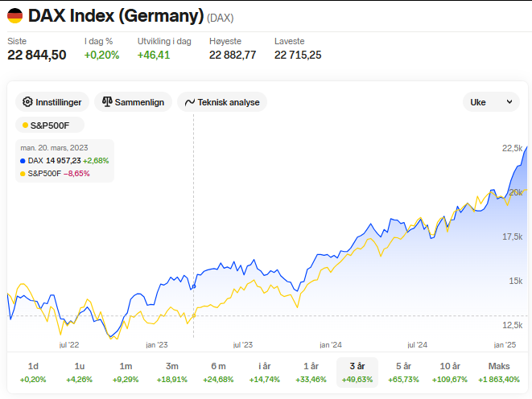Click the Innstillinger gear icon

coord(28,102)
